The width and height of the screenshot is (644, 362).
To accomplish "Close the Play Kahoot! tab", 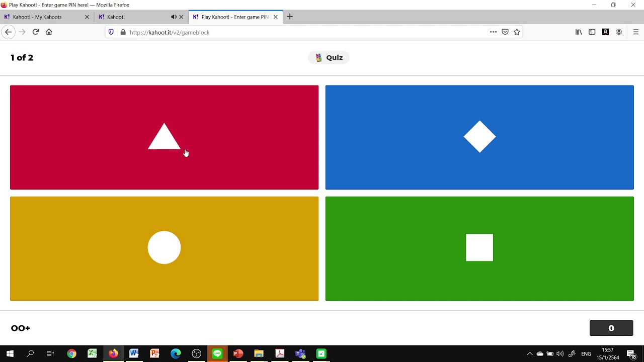I will coord(276,17).
